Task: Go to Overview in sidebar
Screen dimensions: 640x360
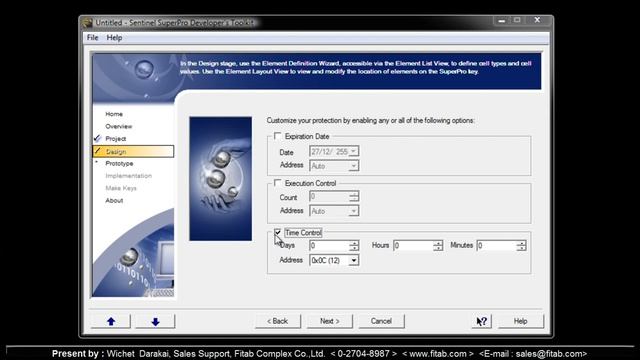Action: click(119, 126)
